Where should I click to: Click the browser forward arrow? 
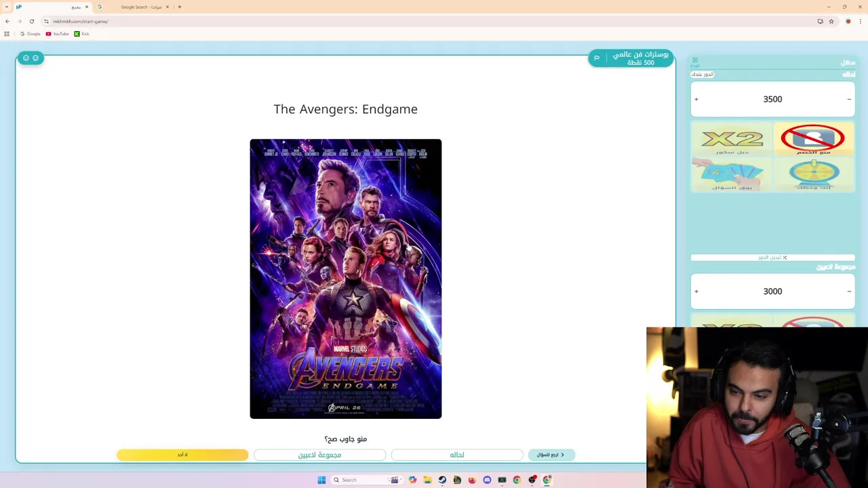tap(20, 22)
